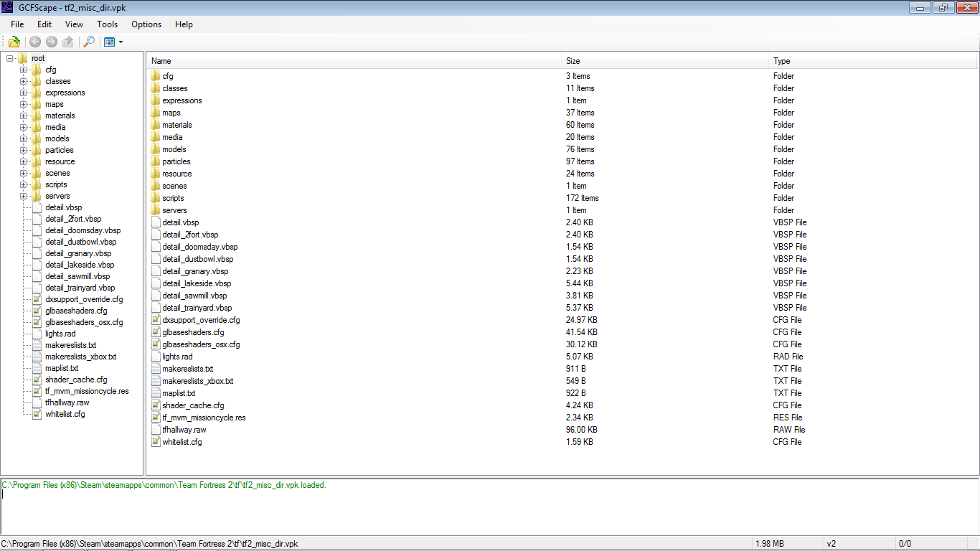This screenshot has width=980, height=551.
Task: Click the green 'tf2_misc_dir.vpk loaded.' log message
Action: coord(164,485)
